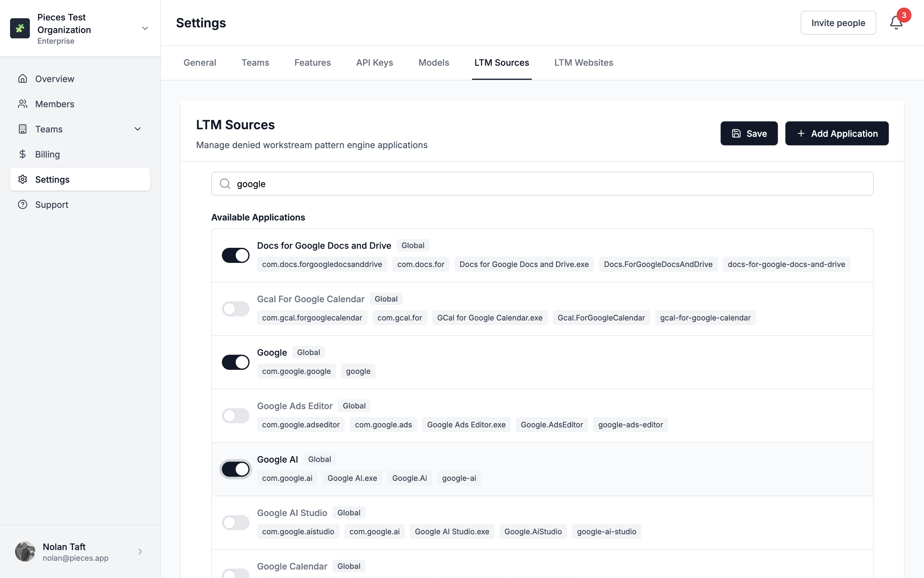This screenshot has height=578, width=924.
Task: Click the Pieces organization logo icon
Action: click(20, 28)
